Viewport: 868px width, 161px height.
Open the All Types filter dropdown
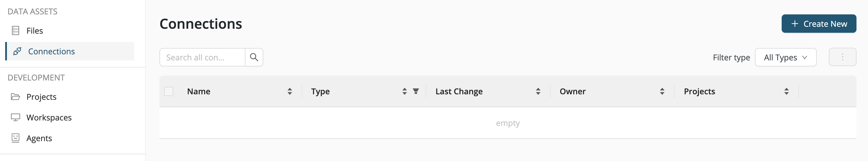click(x=785, y=57)
